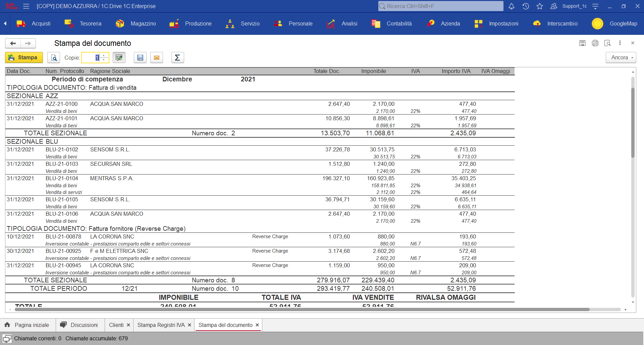Select the MENTRAS S.P.A. cell
Viewport: 644px width, 345px height.
tap(112, 178)
